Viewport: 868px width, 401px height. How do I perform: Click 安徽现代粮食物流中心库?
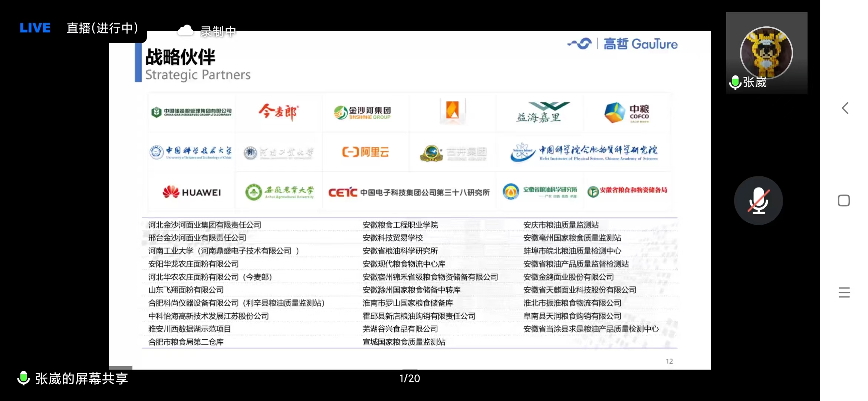404,264
